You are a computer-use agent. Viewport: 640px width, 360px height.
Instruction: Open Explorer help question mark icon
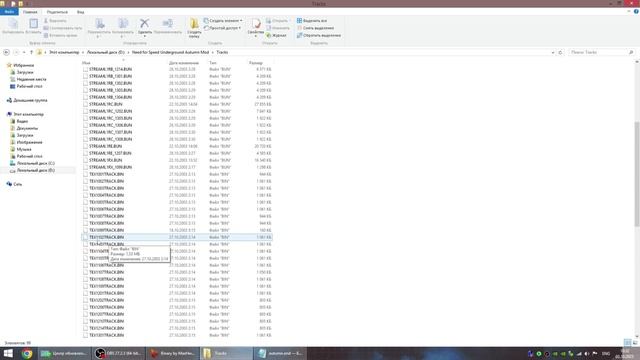[x=636, y=11]
